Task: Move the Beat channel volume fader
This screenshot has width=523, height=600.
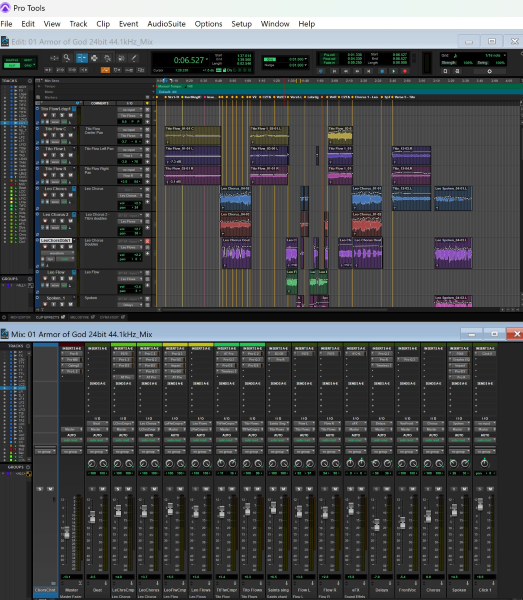Action: [x=92, y=517]
